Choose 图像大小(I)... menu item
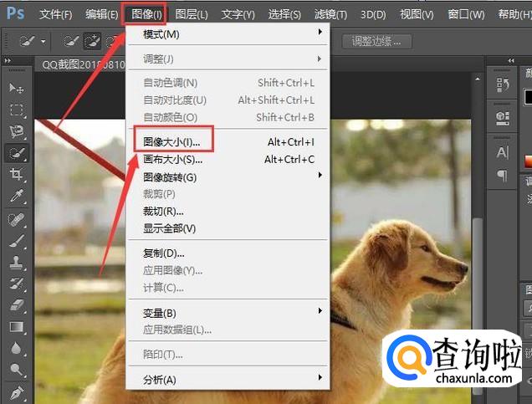The width and height of the screenshot is (532, 404). click(x=228, y=141)
